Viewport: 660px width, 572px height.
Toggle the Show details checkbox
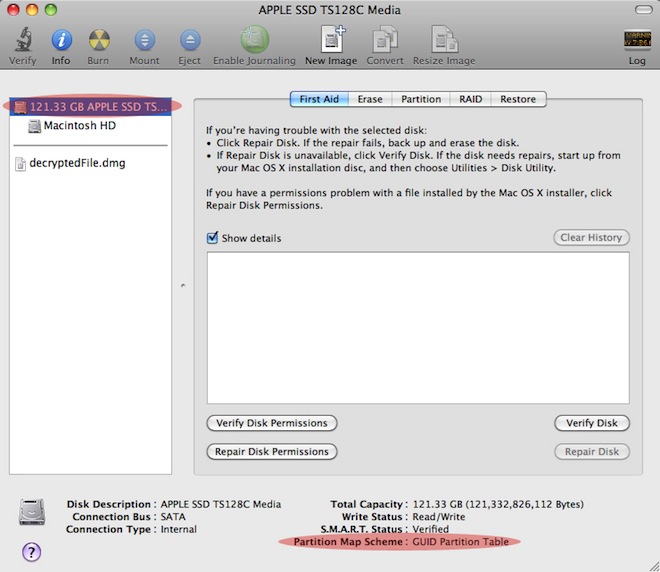213,238
